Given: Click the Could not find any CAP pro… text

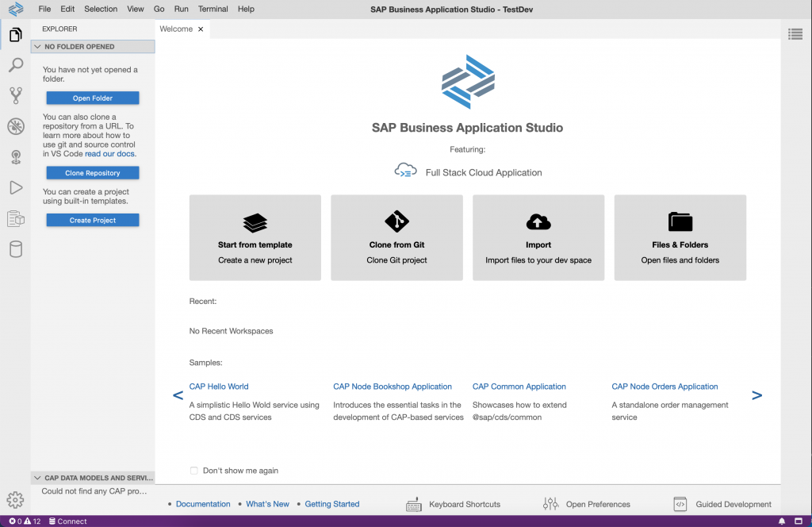Looking at the screenshot, I should tap(94, 491).
